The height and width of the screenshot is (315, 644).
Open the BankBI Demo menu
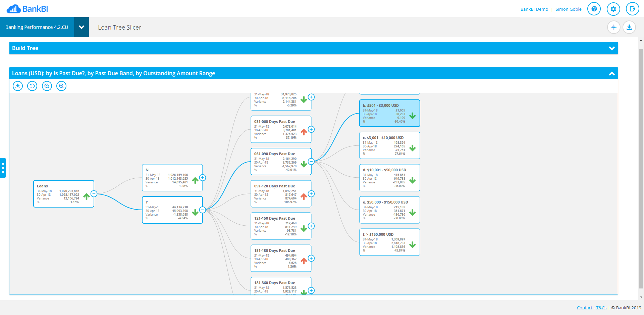coord(534,9)
